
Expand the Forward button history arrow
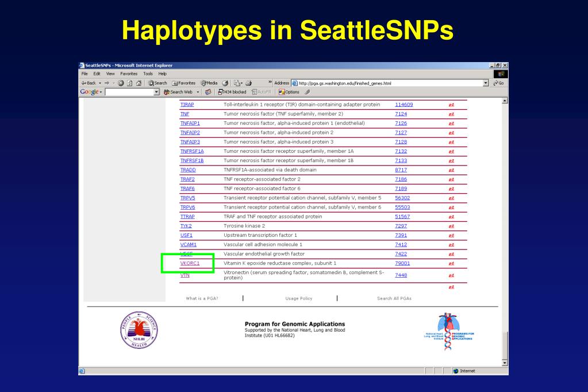[x=114, y=83]
